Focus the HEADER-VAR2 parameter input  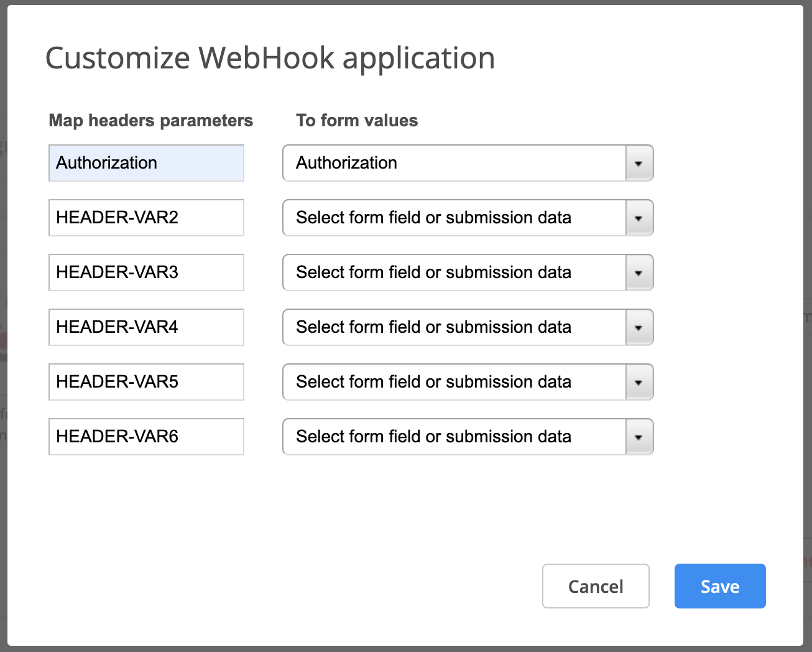pyautogui.click(x=146, y=218)
